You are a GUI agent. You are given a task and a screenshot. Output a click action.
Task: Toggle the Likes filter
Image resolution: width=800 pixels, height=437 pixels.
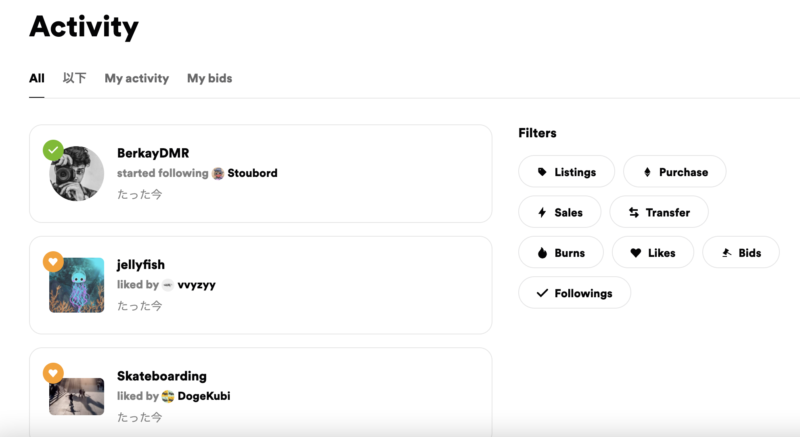click(652, 253)
